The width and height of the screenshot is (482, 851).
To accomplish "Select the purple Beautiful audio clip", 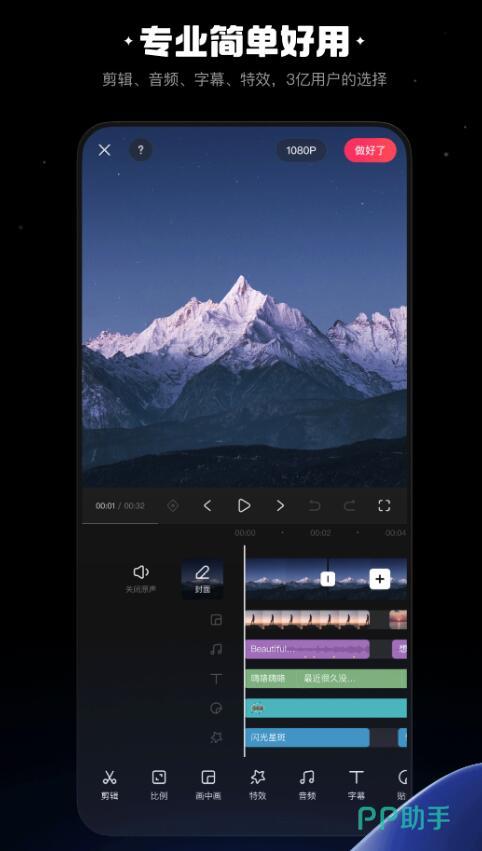I will click(x=307, y=649).
